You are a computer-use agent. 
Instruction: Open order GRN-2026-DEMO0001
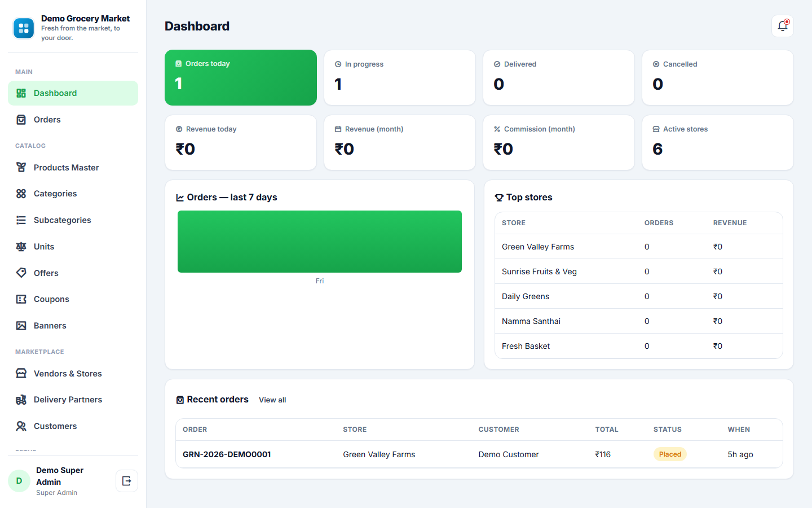point(227,454)
